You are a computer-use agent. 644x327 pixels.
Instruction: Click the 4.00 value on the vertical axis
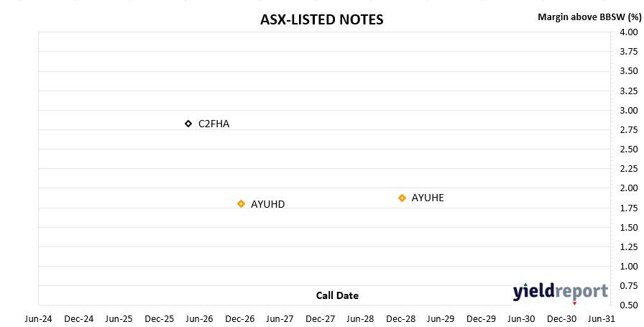pos(629,32)
